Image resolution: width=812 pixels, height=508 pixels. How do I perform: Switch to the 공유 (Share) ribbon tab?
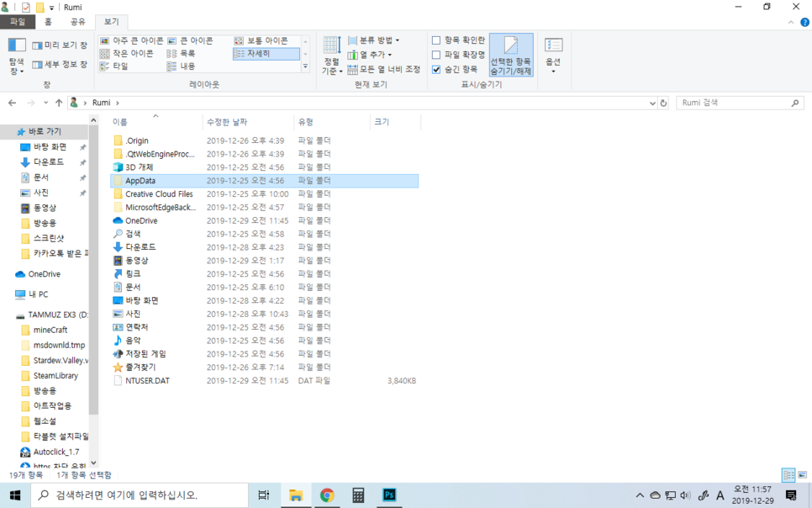(77, 22)
